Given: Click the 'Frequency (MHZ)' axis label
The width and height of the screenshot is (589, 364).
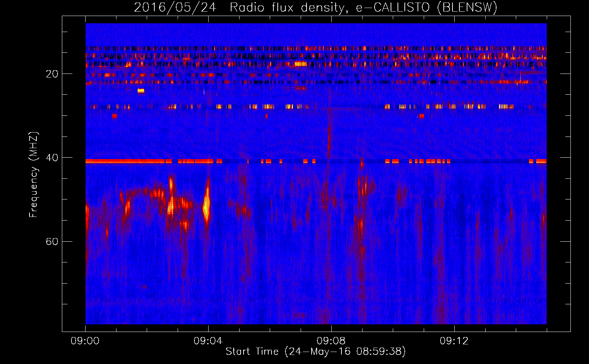Looking at the screenshot, I should pos(33,174).
